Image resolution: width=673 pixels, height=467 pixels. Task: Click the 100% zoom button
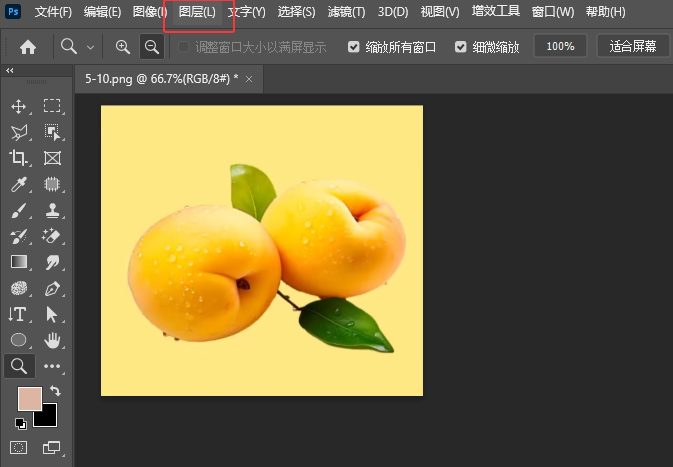pyautogui.click(x=560, y=46)
